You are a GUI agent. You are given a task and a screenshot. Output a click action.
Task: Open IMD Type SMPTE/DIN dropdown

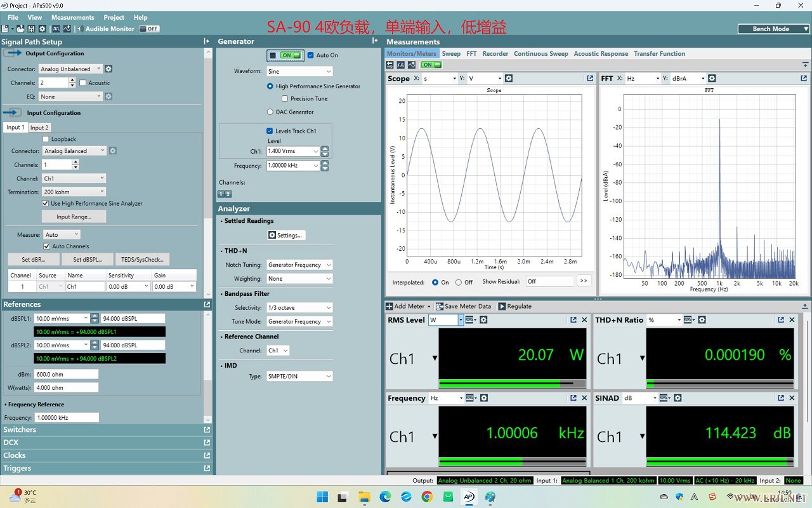click(299, 377)
